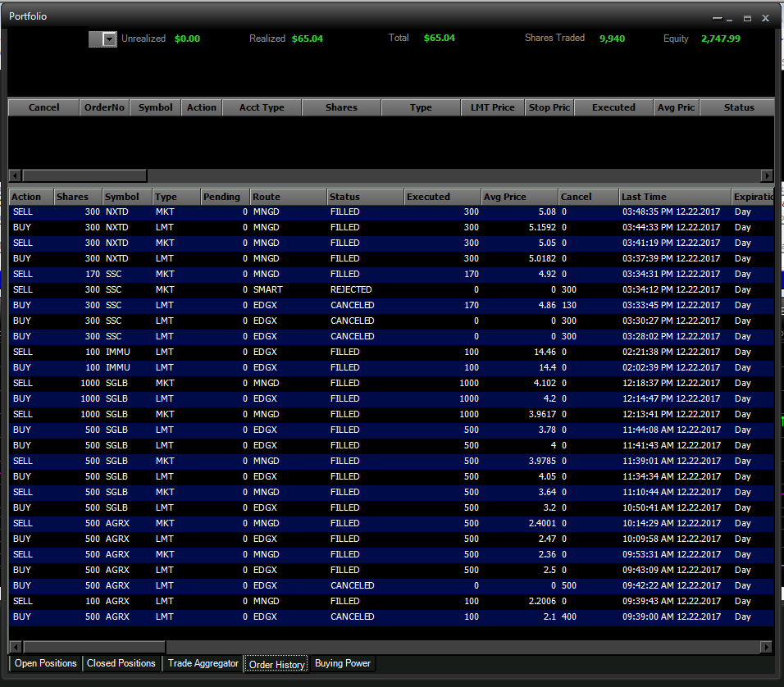
Task: Switch to the Open Positions tab
Action: (x=45, y=663)
